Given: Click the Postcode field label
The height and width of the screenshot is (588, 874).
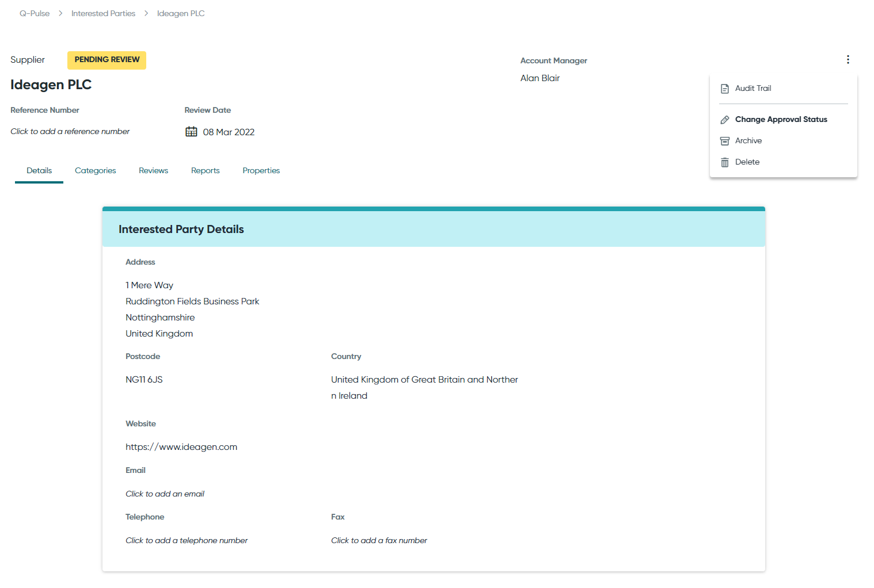Looking at the screenshot, I should 143,357.
